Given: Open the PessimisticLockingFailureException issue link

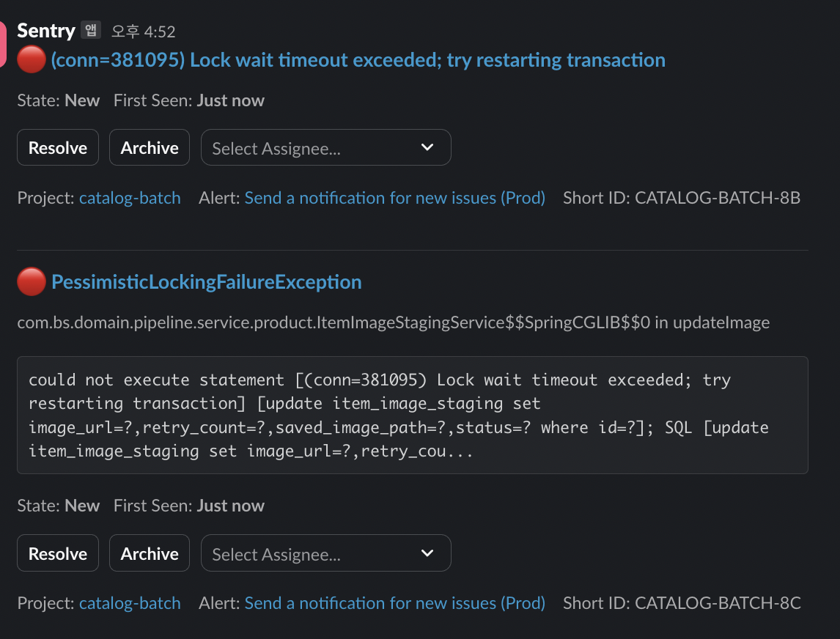Looking at the screenshot, I should (206, 282).
